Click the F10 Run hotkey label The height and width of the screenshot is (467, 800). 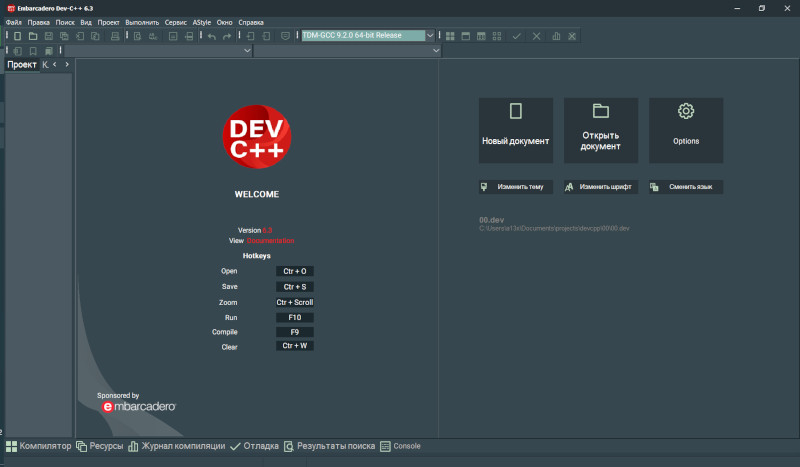(294, 317)
